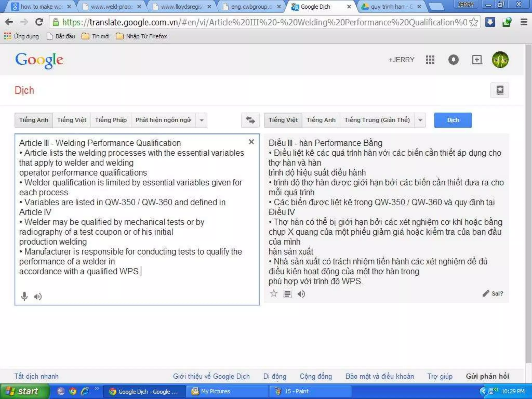Image resolution: width=532 pixels, height=399 pixels.
Task: Select Tiếng Anh as target language
Action: pyautogui.click(x=321, y=120)
